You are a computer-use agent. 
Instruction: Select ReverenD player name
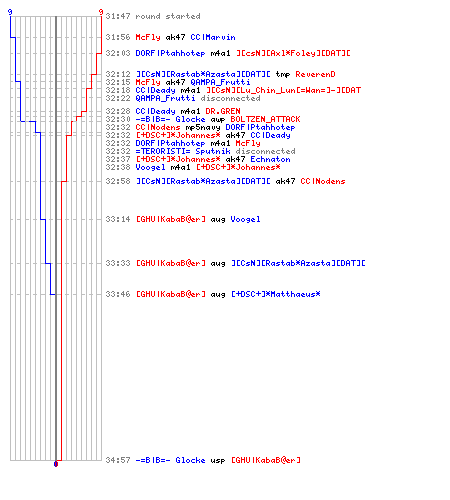[315, 74]
